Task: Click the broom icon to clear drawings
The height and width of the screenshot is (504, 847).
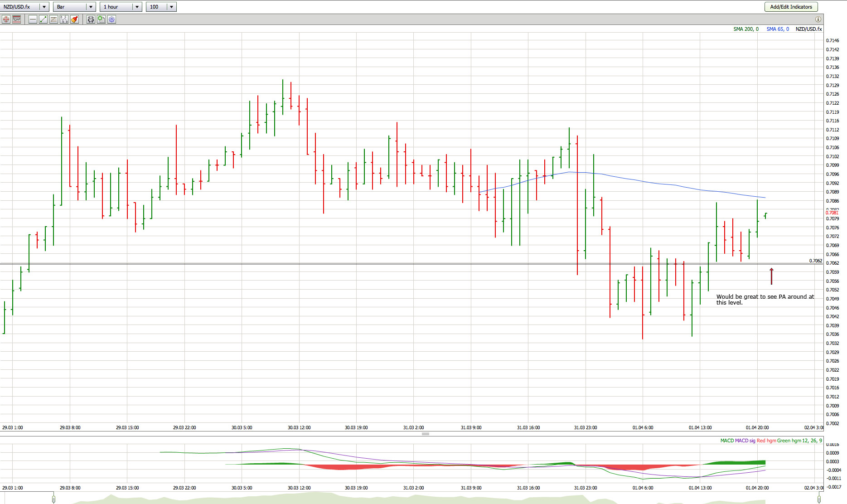Action: point(75,19)
